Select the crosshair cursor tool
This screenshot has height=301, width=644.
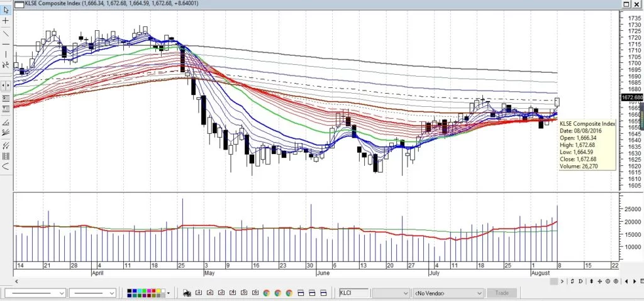click(x=6, y=21)
